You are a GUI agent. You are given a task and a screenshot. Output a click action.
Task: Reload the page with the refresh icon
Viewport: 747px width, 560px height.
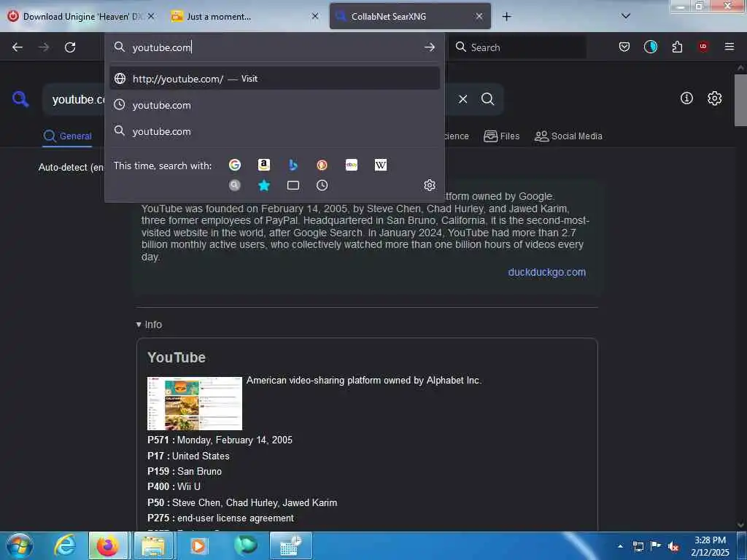click(70, 47)
